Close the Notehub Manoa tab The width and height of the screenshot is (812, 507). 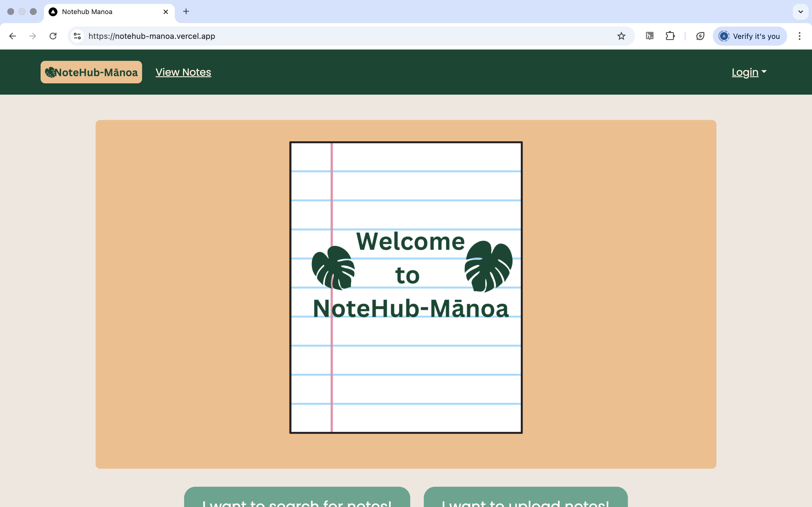click(166, 12)
